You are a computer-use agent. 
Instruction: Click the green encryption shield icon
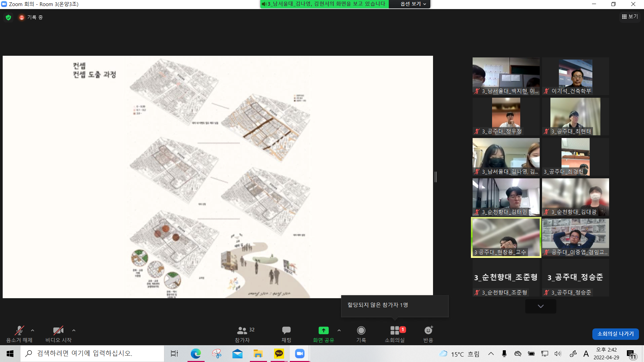coord(8,17)
